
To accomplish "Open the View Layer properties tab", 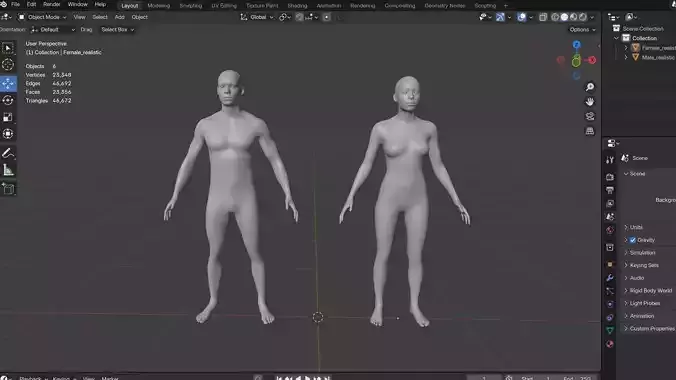I will tap(610, 204).
